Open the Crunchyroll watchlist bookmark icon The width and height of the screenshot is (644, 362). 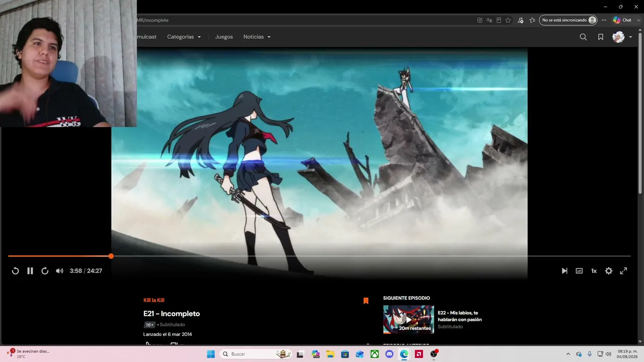click(x=601, y=37)
